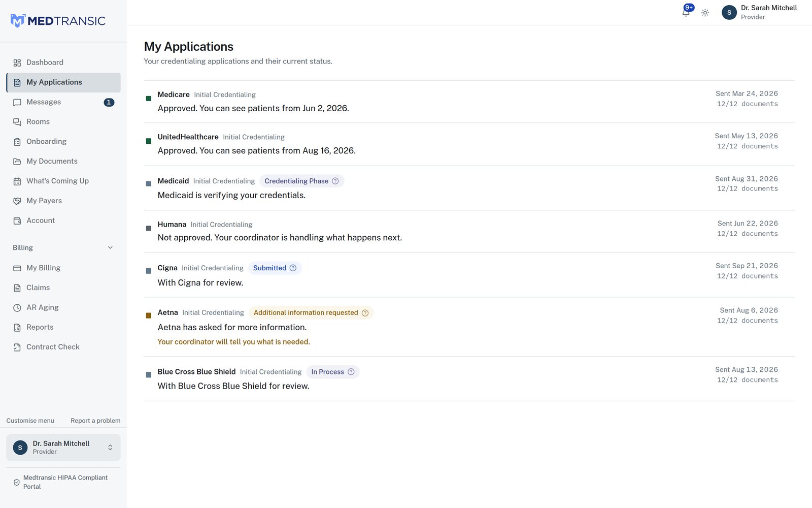812x508 pixels.
Task: Click the AR Aging clock icon
Action: 17,308
